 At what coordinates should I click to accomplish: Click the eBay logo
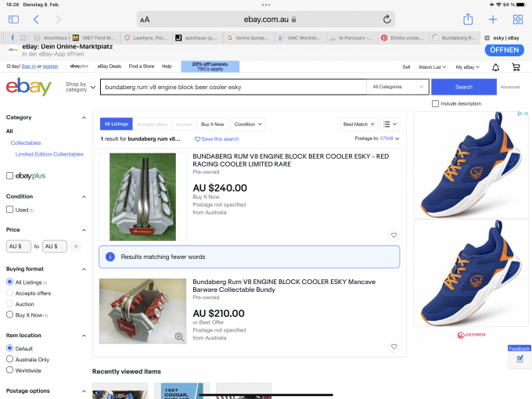(29, 87)
